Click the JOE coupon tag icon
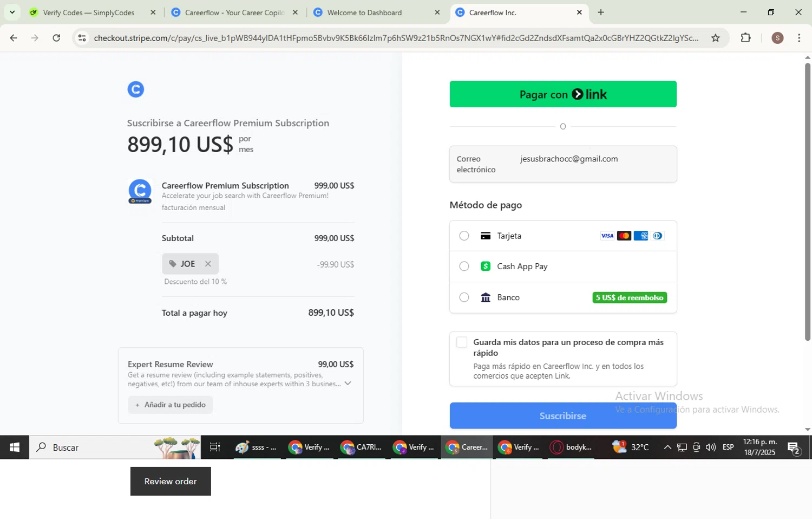Image resolution: width=812 pixels, height=519 pixels. (x=173, y=264)
